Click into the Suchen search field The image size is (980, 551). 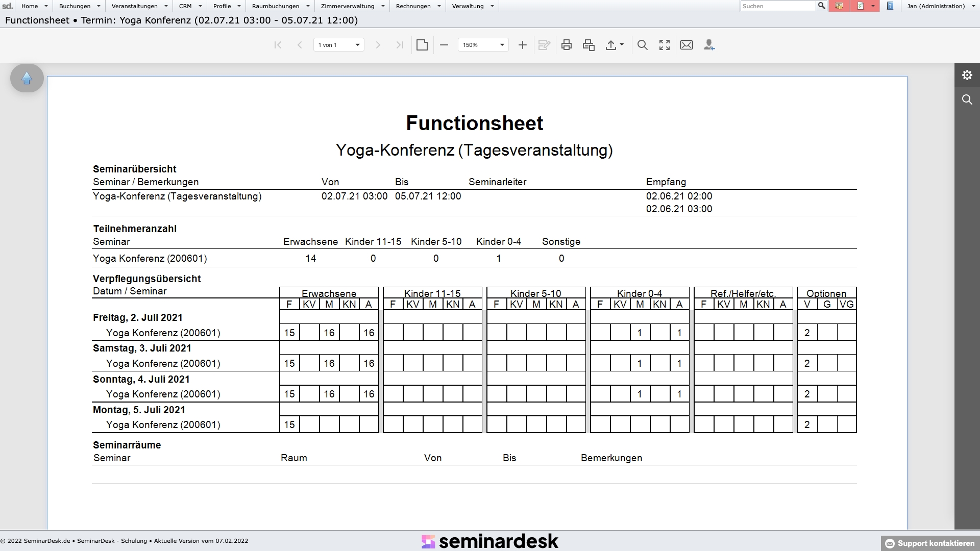[x=777, y=6]
